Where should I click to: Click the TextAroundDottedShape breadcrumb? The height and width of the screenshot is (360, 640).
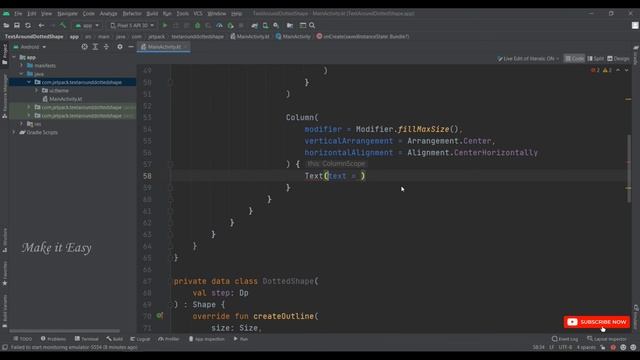coord(34,36)
